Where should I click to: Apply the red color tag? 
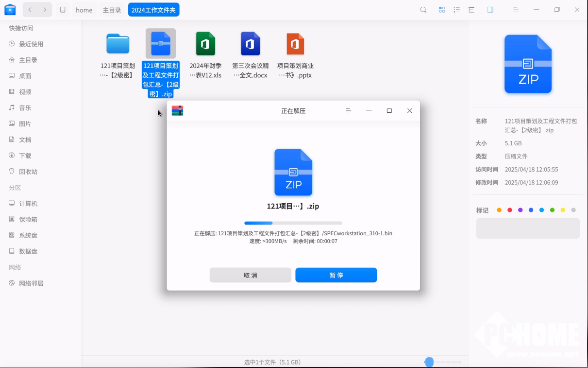coord(510,210)
